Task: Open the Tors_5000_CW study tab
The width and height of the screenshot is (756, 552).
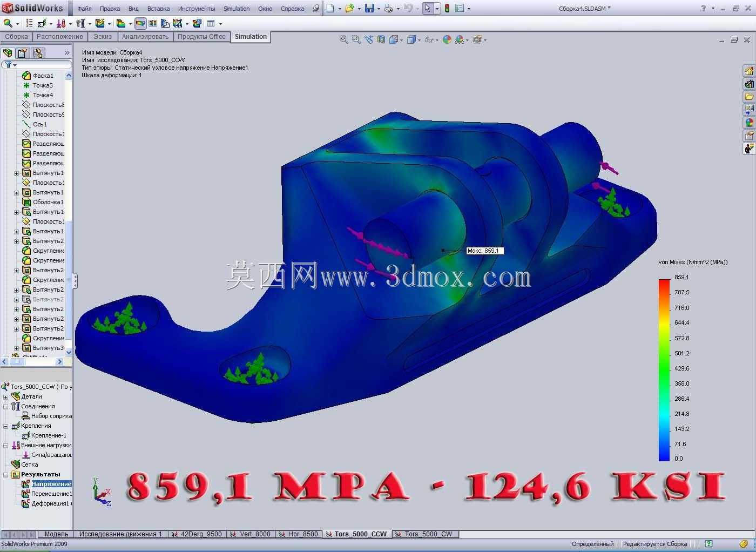Action: coord(424,534)
